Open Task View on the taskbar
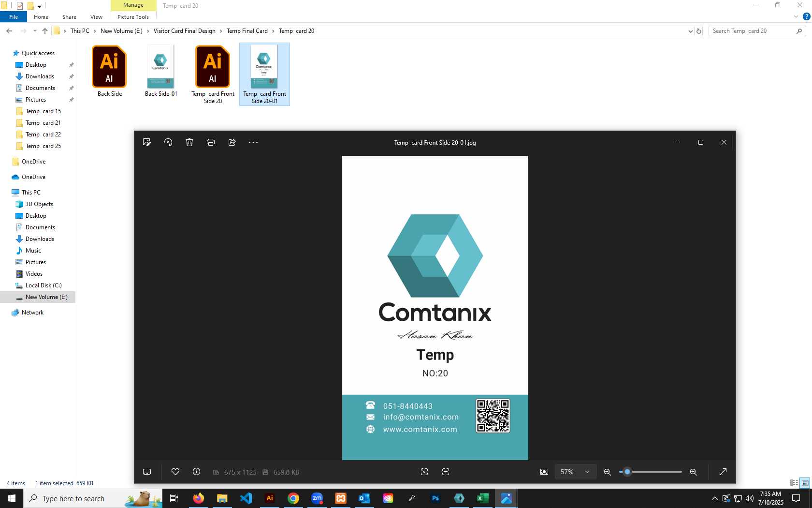Screen dimensions: 812x508 coord(174,498)
